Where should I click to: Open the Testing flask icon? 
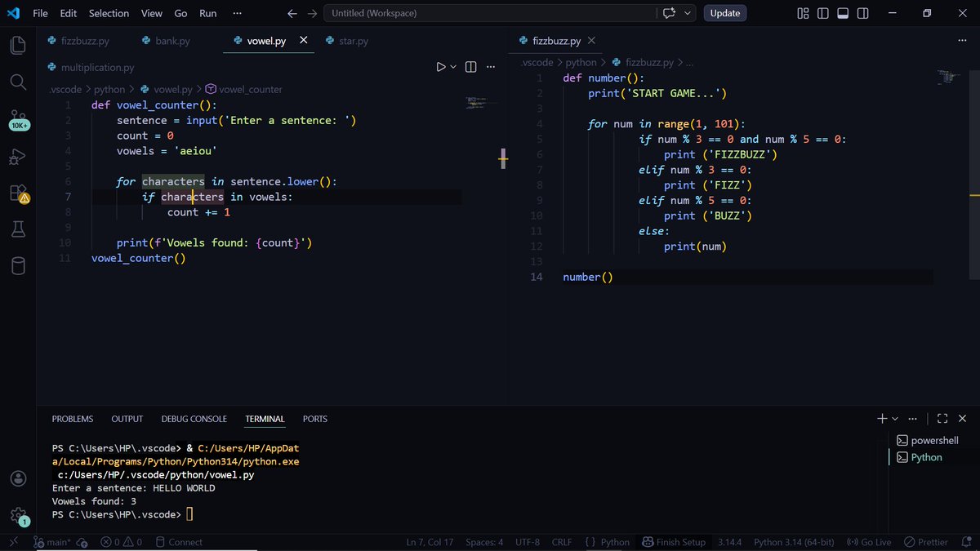pos(18,229)
